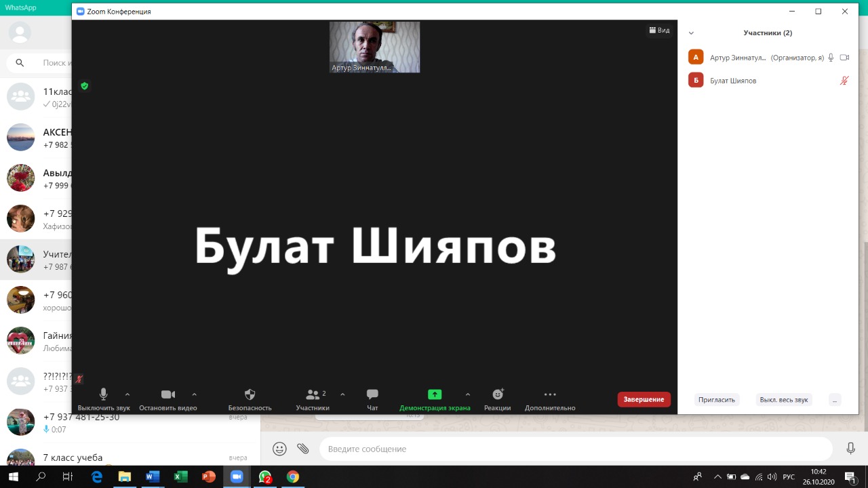Screen dimensions: 868x488
Task: Expand audio options arrow beside microphone
Action: [127, 394]
